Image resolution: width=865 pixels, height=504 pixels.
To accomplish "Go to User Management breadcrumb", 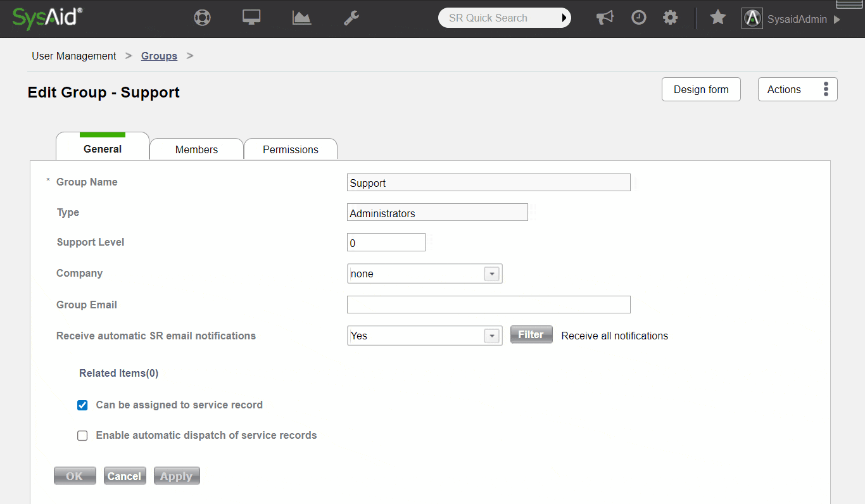I will pos(74,56).
